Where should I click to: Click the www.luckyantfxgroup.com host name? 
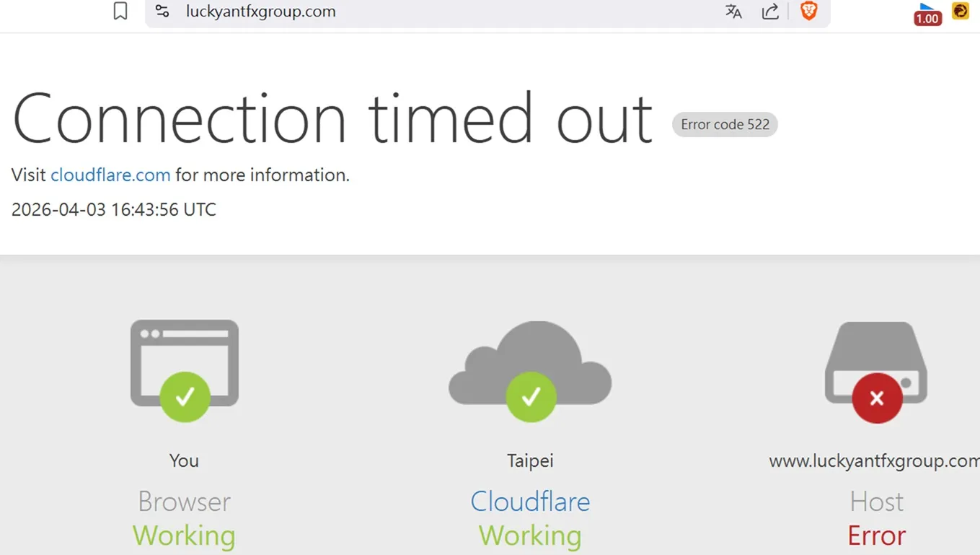tap(874, 460)
